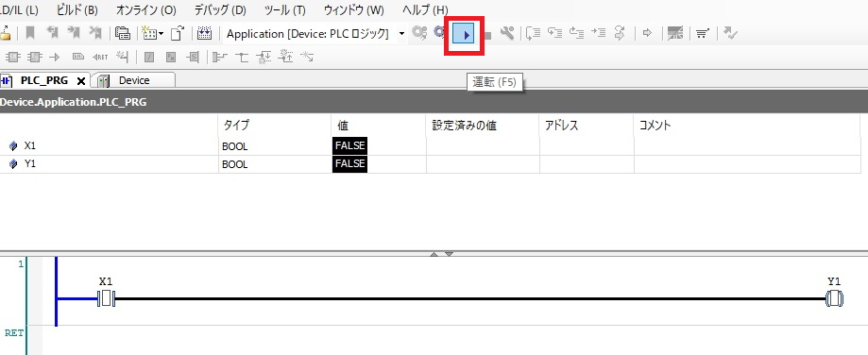The height and width of the screenshot is (355, 868).
Task: Click the FALSE value of Y1
Action: [349, 163]
